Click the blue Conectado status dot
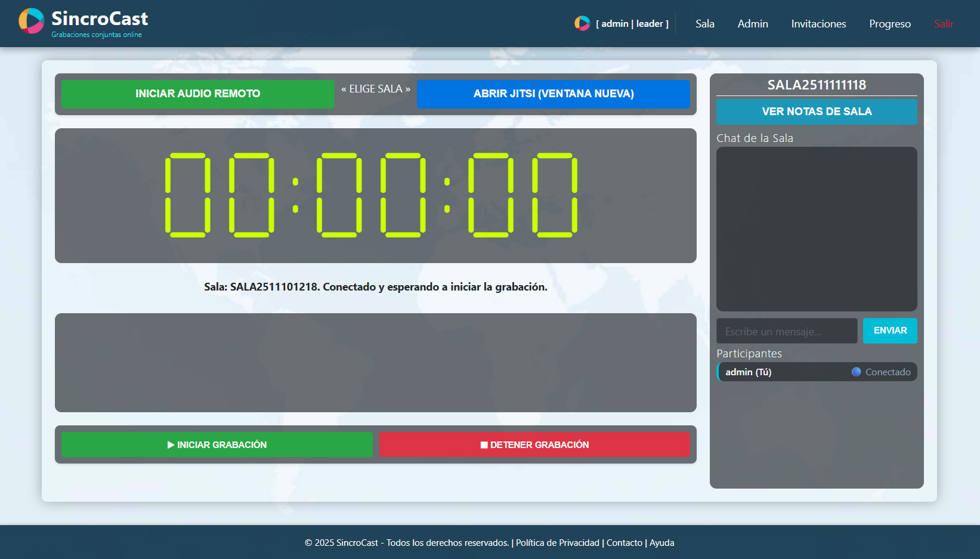Image resolution: width=980 pixels, height=559 pixels. click(856, 372)
